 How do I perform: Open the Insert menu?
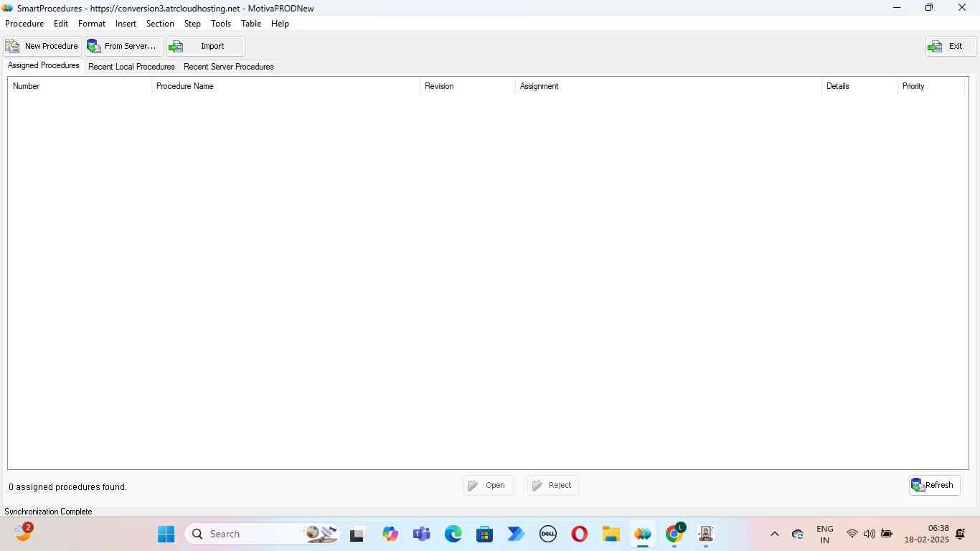coord(126,24)
